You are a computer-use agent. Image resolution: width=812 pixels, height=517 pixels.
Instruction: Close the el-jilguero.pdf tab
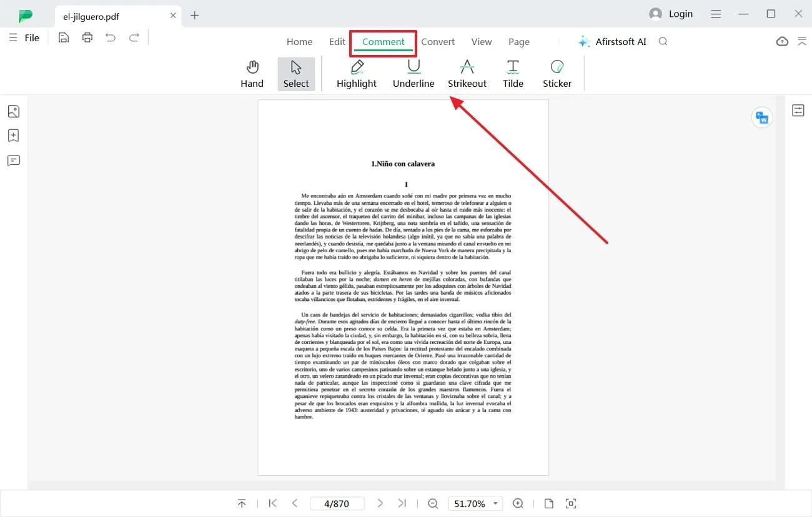tap(173, 15)
